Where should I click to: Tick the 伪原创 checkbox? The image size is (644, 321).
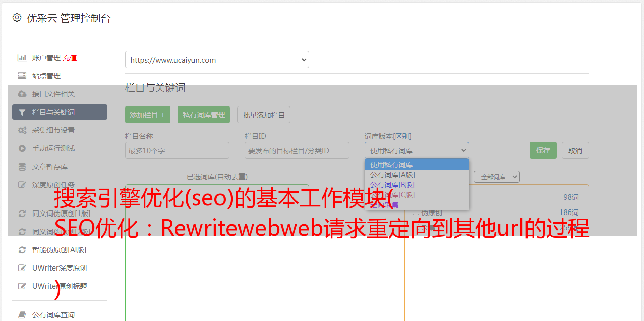tap(416, 212)
